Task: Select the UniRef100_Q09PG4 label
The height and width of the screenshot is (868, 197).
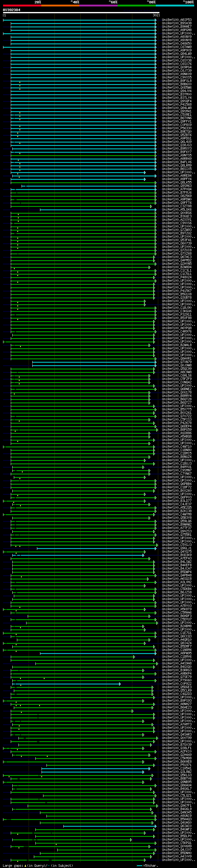Action: coord(177,67)
